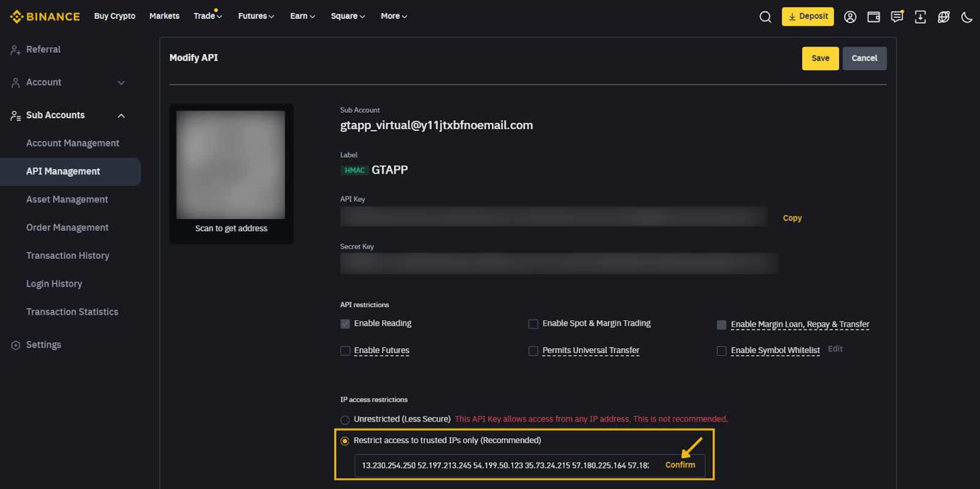Image resolution: width=980 pixels, height=489 pixels.
Task: Expand the Account sidebar section
Action: (x=121, y=83)
